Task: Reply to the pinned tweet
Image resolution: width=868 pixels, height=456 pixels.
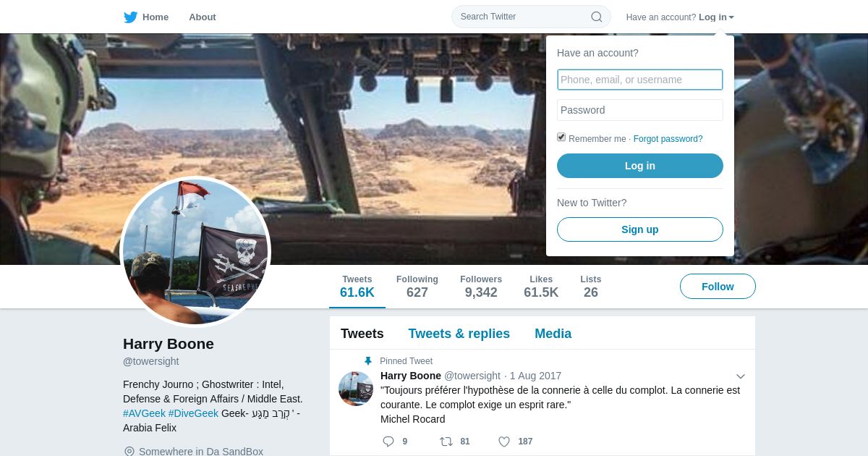Action: pos(388,442)
